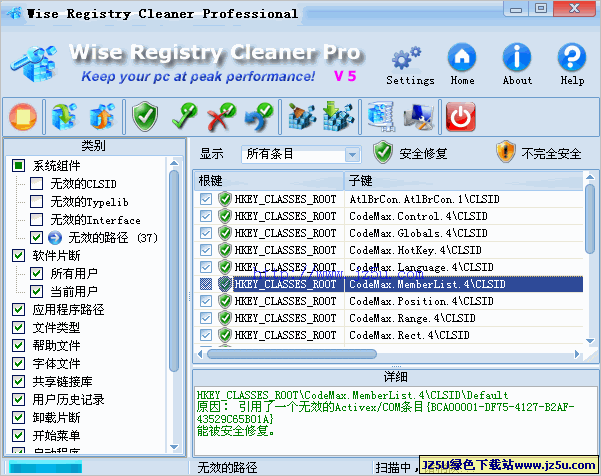Click the results horizontal scroll-left arrow
This screenshot has width=601, height=476.
[200, 355]
